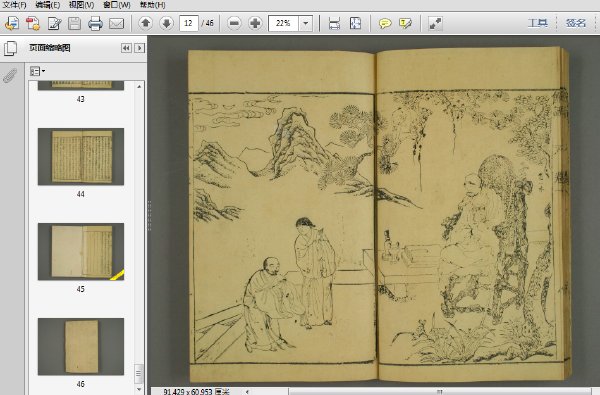Go to next page with down arrow
The height and width of the screenshot is (395, 600).
(x=166, y=23)
